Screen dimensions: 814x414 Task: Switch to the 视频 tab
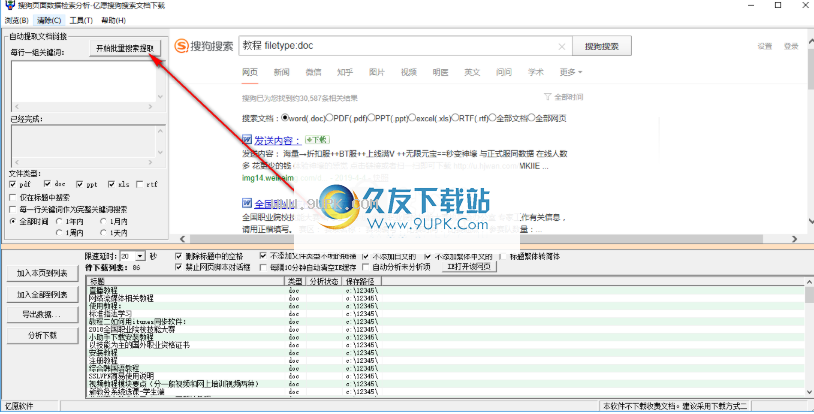[x=409, y=72]
